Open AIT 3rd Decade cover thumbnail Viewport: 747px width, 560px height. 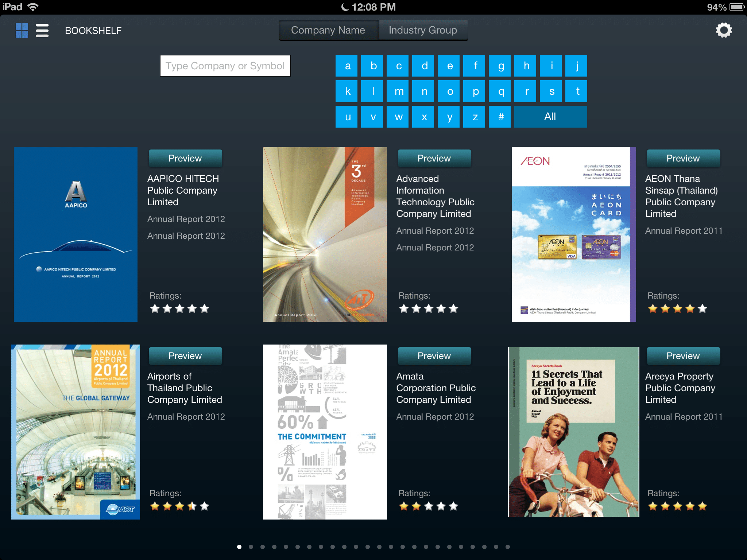(325, 234)
